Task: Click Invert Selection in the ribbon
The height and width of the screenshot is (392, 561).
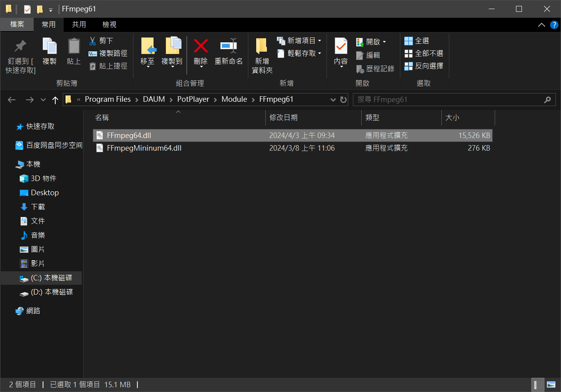Action: [424, 66]
